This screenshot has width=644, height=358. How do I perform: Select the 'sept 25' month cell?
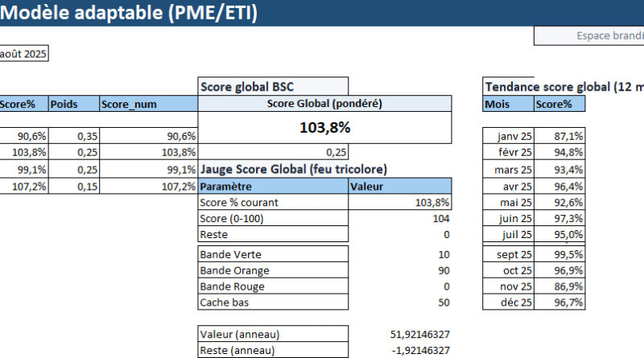[x=509, y=254]
